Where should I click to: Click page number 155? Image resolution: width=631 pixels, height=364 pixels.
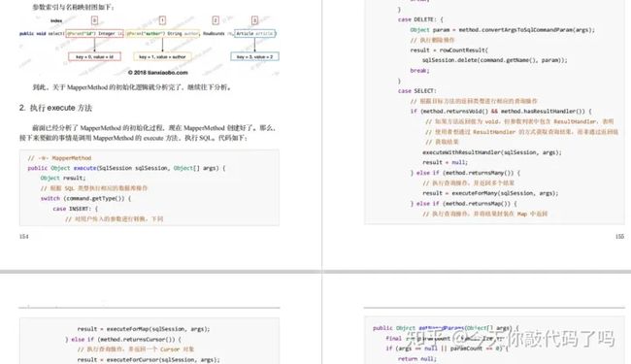click(x=619, y=237)
